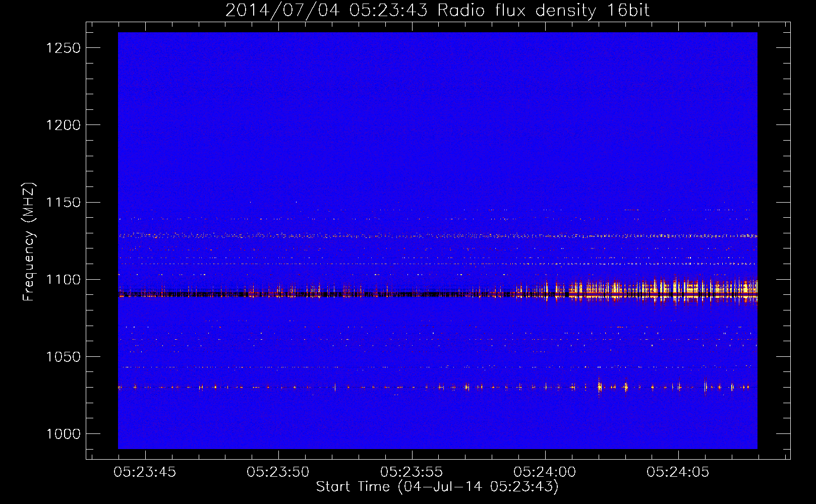Click the 05:23:55 time tick label
Screen dimensions: 816x504
click(x=412, y=472)
